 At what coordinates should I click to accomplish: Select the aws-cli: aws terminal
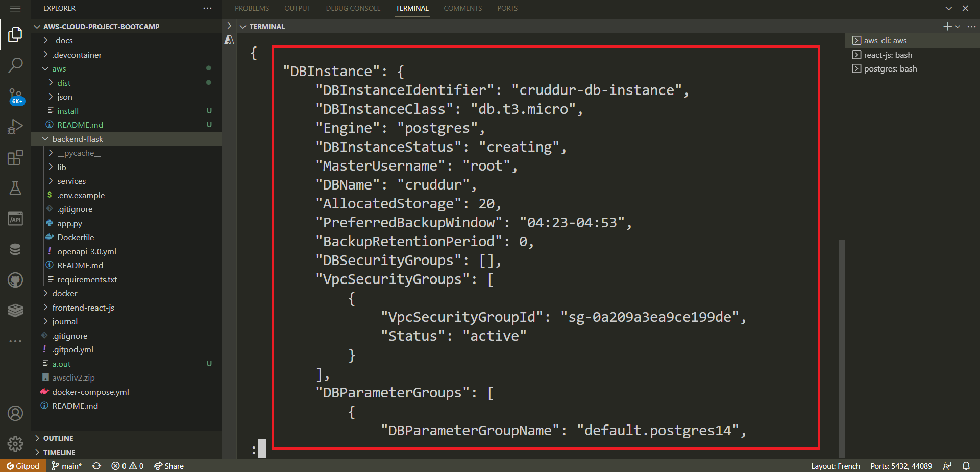tap(912, 40)
